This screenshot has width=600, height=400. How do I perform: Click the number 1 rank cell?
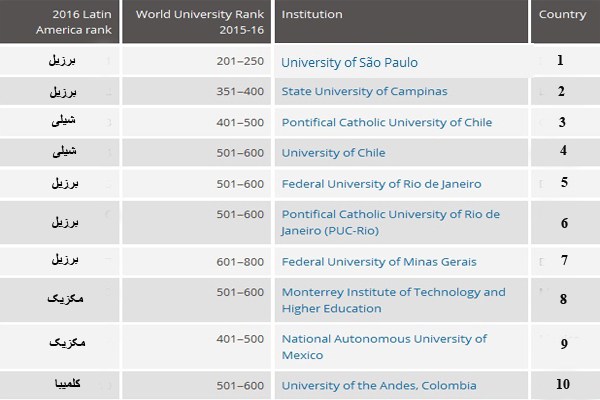click(x=561, y=60)
